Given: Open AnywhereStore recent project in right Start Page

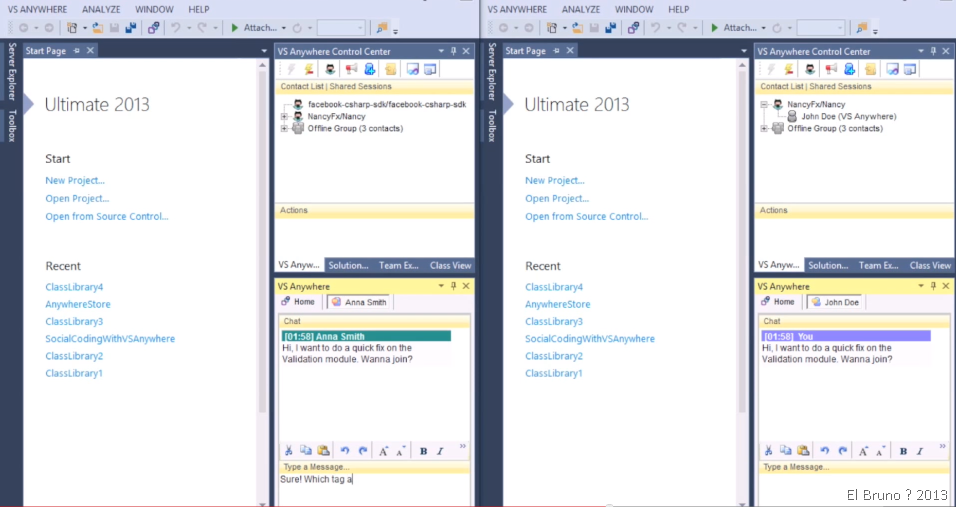Looking at the screenshot, I should click(557, 304).
